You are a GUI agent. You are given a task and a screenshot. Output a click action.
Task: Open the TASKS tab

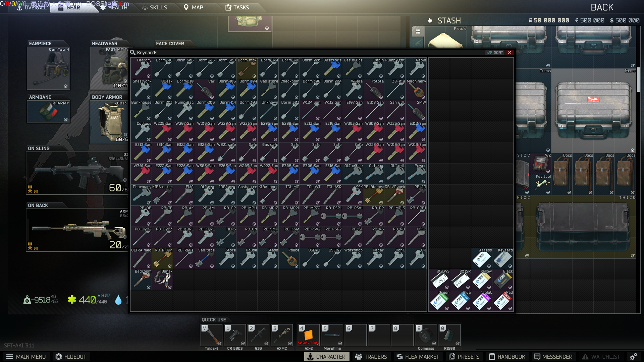pos(237,7)
